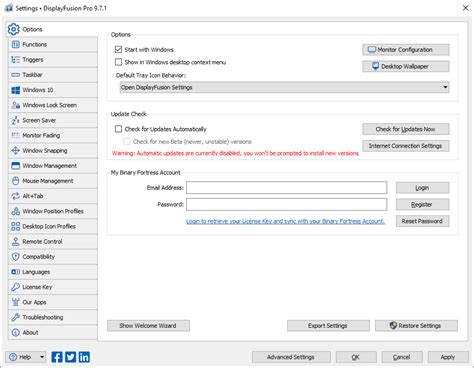Switch to the Triggers settings tab
474x368 pixels.
click(53, 60)
